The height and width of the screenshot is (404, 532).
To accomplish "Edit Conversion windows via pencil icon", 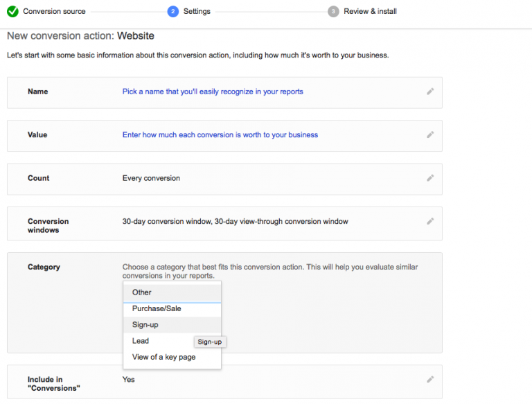I will click(430, 221).
